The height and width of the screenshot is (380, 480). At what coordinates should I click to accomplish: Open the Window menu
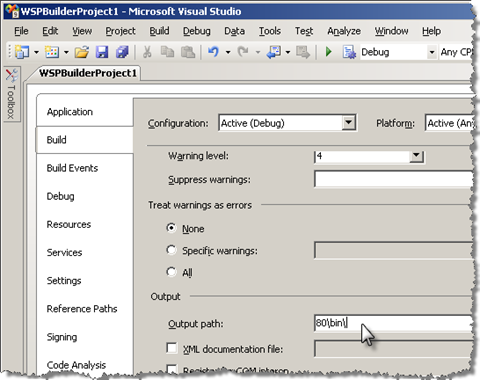[391, 31]
